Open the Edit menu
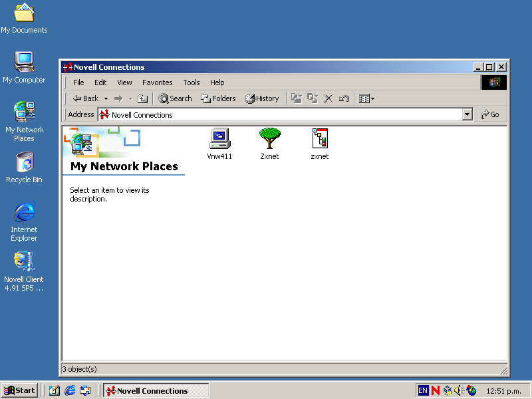This screenshot has width=532, height=399. pos(100,82)
